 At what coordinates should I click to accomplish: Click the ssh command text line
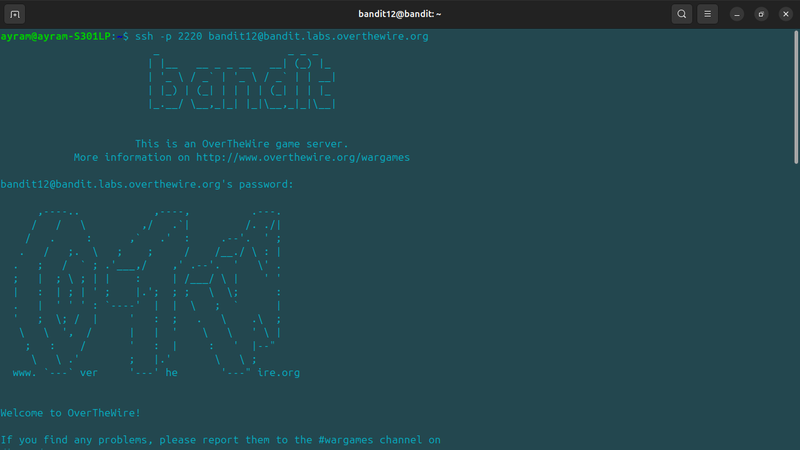(282, 36)
